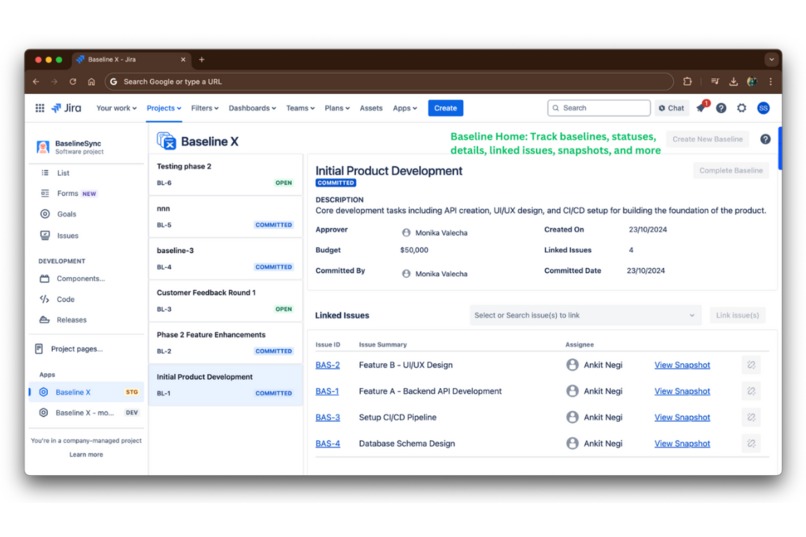The height and width of the screenshot is (537, 806).
Task: Unlink issue BAS-3 with its link icon
Action: [751, 417]
